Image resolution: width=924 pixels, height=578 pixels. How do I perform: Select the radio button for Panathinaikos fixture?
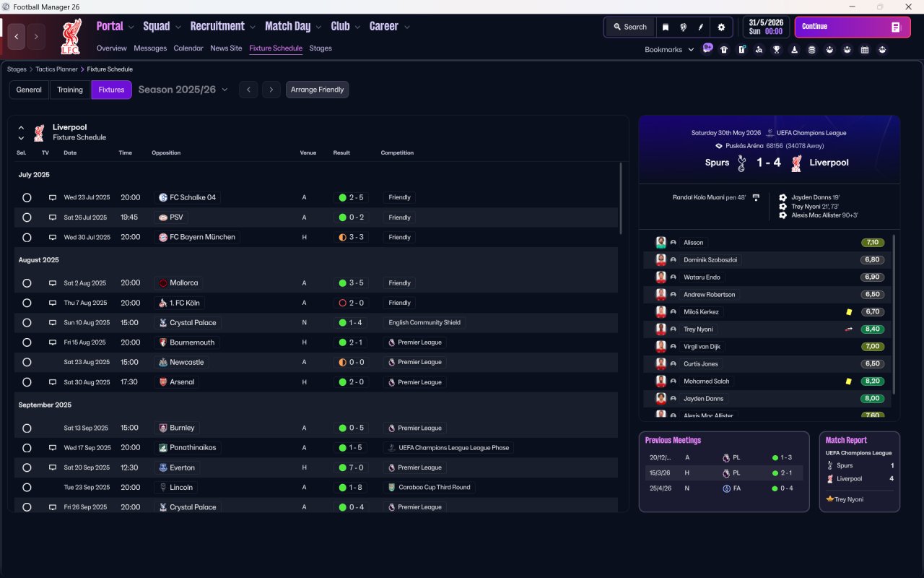pos(27,448)
